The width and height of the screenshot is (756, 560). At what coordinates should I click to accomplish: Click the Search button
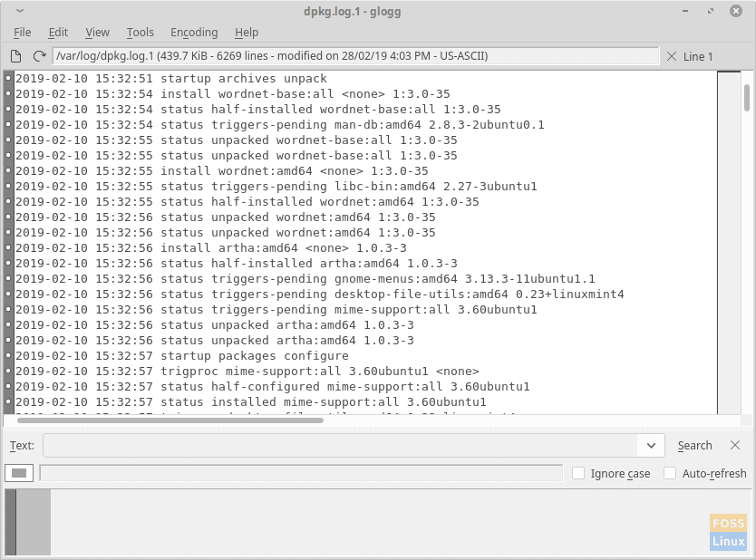[694, 445]
